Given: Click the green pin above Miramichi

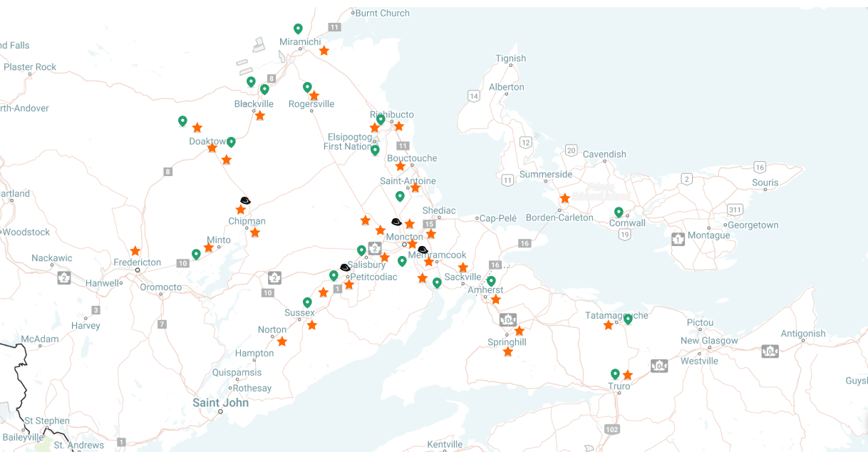Looking at the screenshot, I should pos(298,29).
